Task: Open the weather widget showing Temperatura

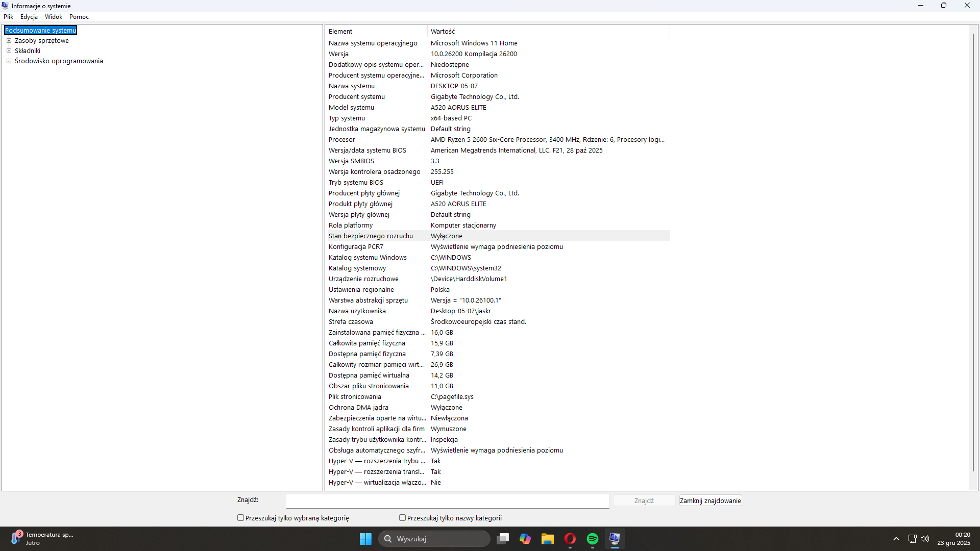Action: pyautogui.click(x=42, y=539)
